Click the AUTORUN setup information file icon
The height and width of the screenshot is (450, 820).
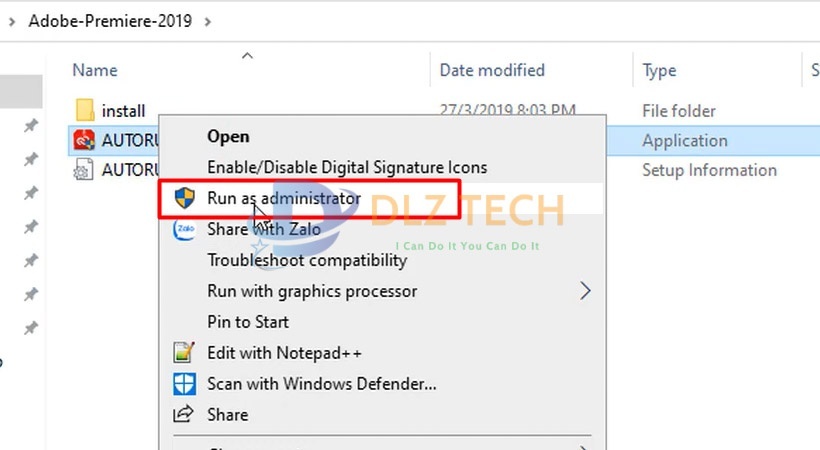pyautogui.click(x=85, y=170)
